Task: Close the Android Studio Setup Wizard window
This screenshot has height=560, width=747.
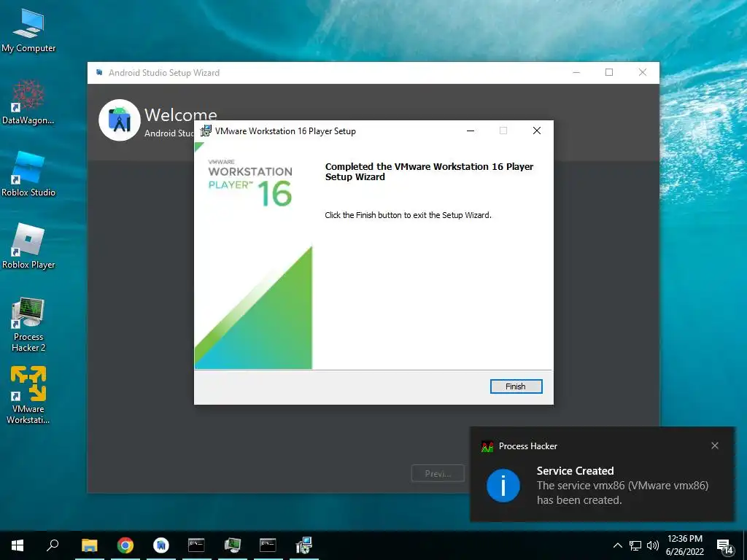Action: 643,72
